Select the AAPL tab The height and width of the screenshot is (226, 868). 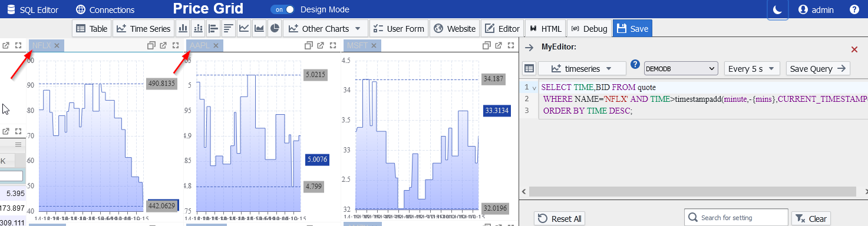pos(199,45)
